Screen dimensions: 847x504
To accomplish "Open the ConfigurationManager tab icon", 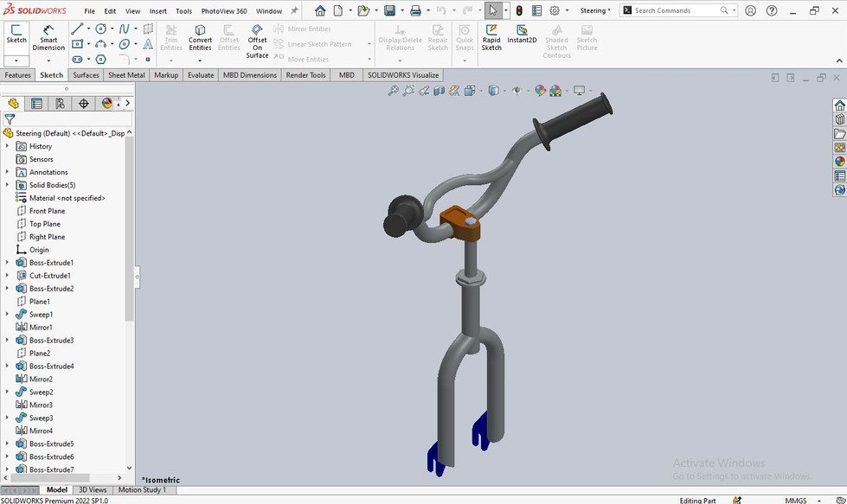I will click(60, 103).
